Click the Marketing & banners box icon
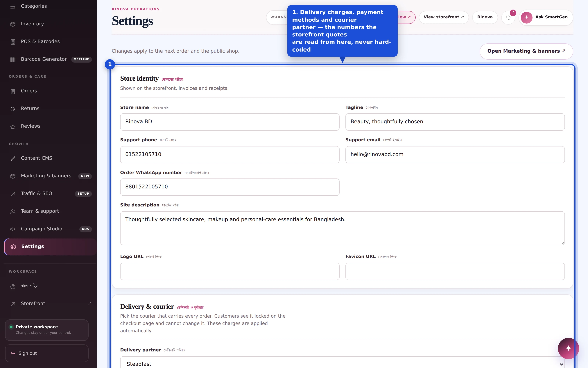This screenshot has height=368, width=588. point(13,176)
